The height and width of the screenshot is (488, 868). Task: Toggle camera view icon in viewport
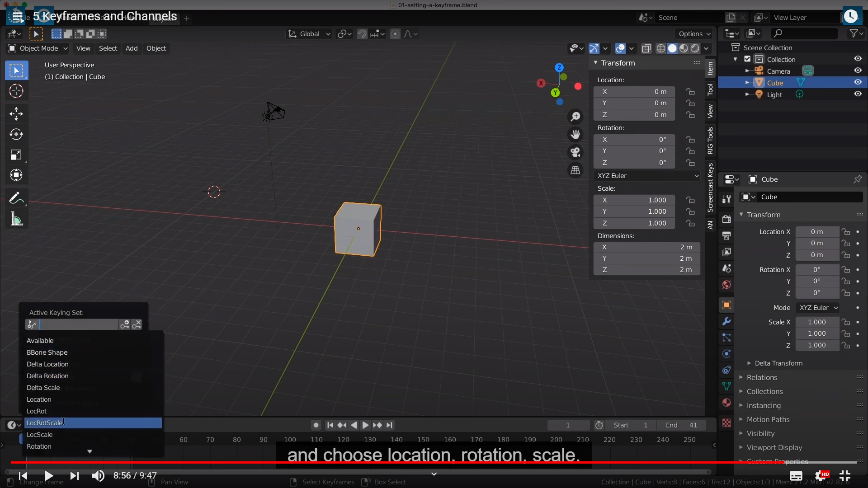coord(575,152)
